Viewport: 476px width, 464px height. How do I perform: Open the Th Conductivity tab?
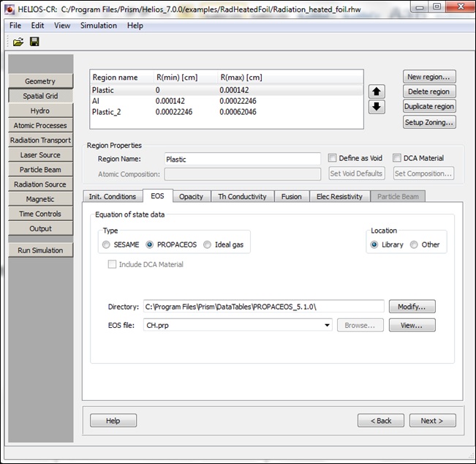(x=243, y=196)
